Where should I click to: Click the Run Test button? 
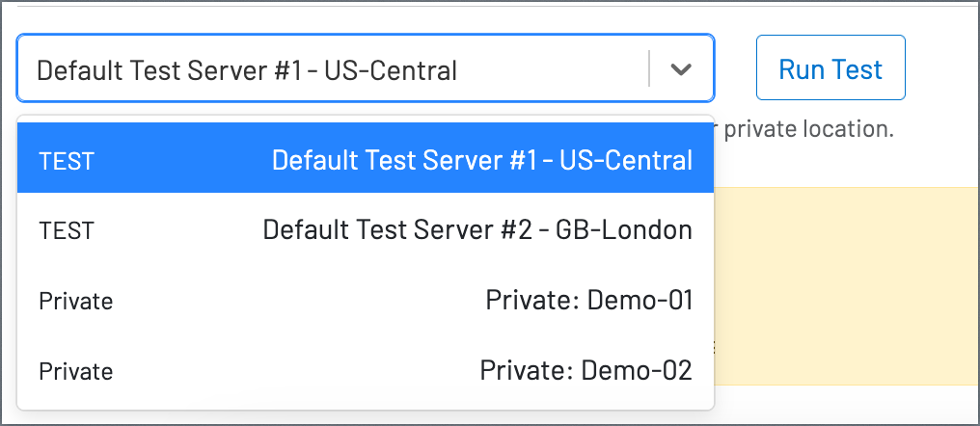[x=830, y=67]
